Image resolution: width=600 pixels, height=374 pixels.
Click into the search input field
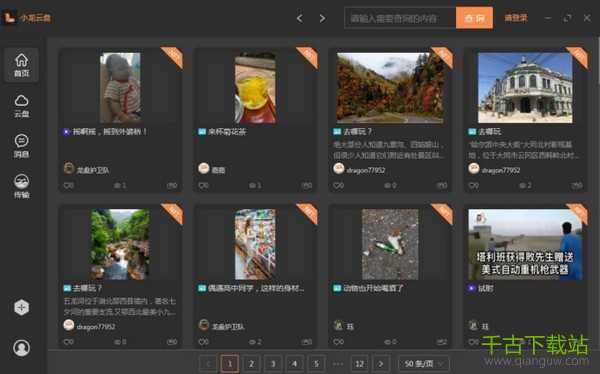(400, 18)
